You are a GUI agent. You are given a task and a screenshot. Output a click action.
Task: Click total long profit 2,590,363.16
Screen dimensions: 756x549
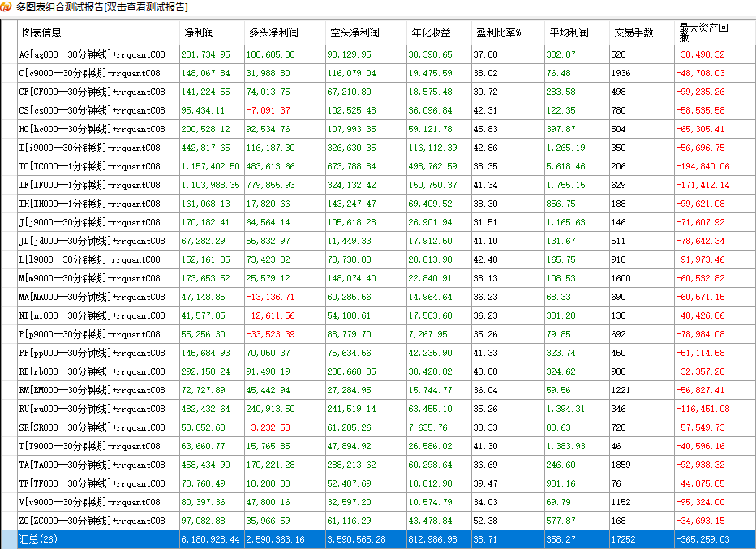point(275,539)
